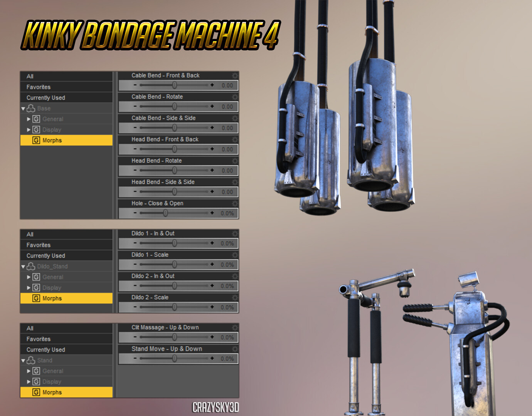
Task: Open settings gear for Cable Bend - Rotate
Action: (x=235, y=97)
